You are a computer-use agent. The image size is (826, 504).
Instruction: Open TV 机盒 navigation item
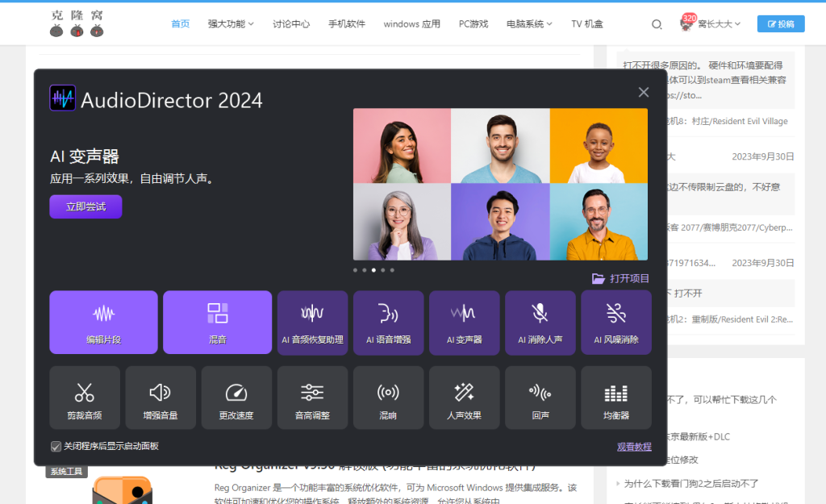click(587, 23)
